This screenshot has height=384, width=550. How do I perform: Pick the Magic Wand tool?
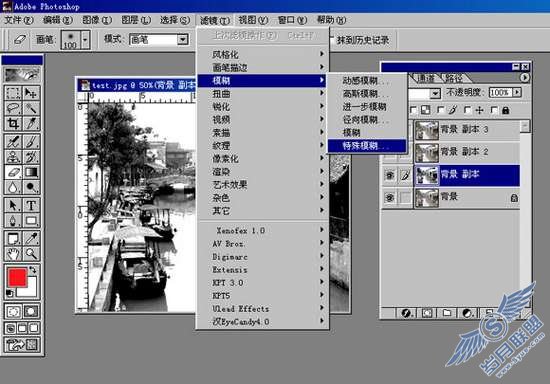(31, 108)
